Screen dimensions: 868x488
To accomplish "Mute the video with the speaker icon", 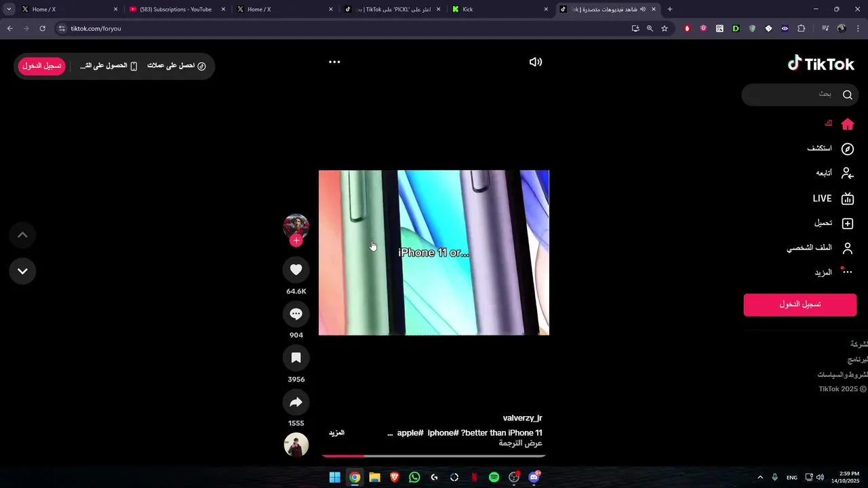I will pyautogui.click(x=536, y=62).
